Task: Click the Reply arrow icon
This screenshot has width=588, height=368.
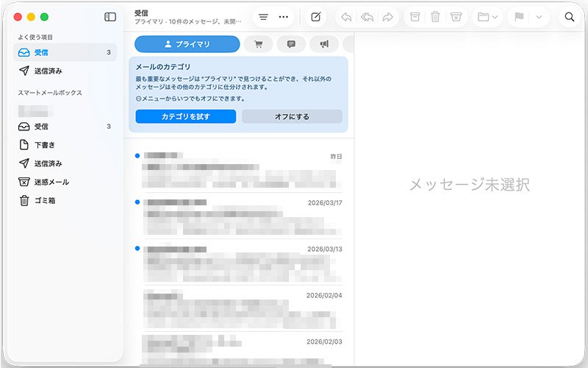Action: [x=346, y=17]
